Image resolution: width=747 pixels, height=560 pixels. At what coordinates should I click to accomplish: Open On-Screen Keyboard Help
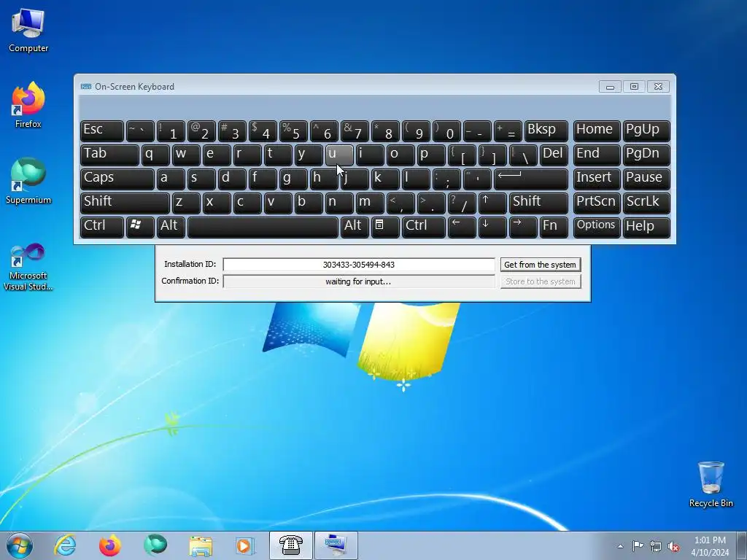pyautogui.click(x=646, y=227)
